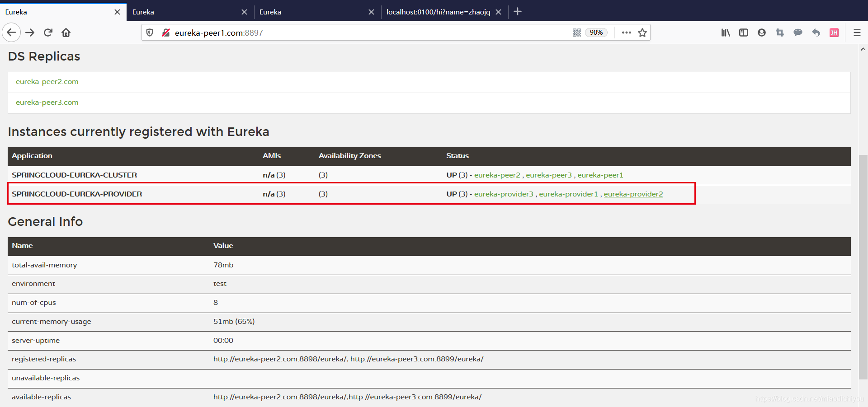Generate QR code for this page
Screen dimensions: 868x407
point(577,33)
